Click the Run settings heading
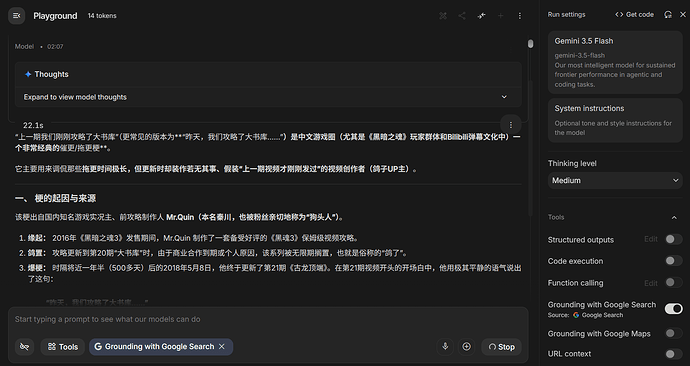This screenshot has height=366, width=690. point(566,15)
